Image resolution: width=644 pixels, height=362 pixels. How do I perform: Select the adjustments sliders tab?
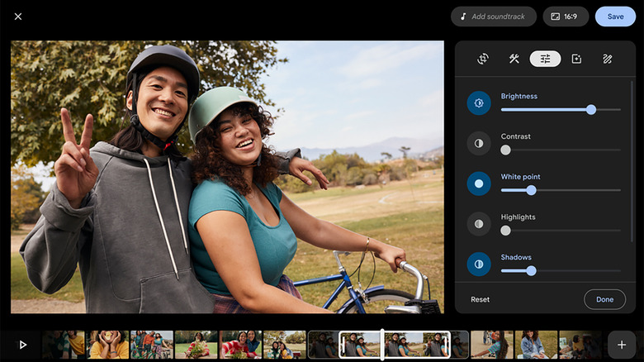pyautogui.click(x=545, y=59)
